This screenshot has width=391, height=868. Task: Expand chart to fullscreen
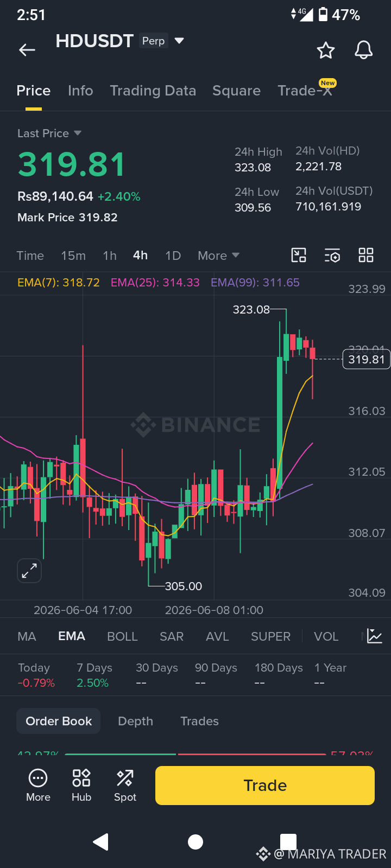coord(29,571)
